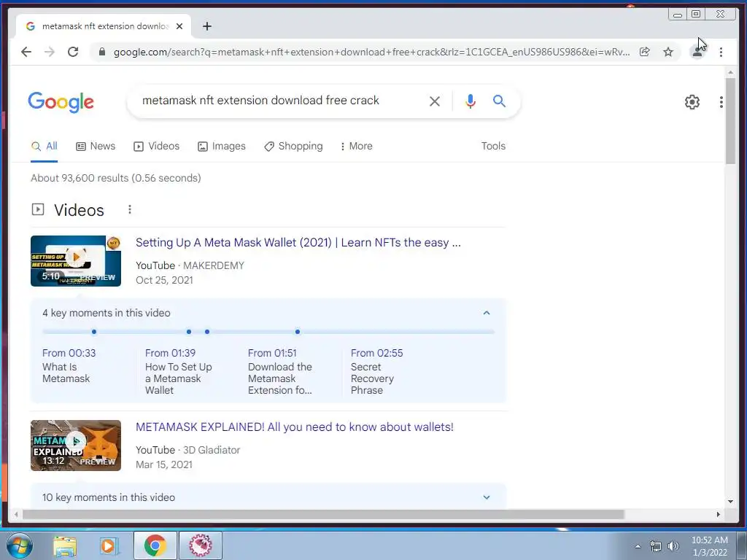This screenshot has height=560, width=747.
Task: Jump to 'From 01:39 How To Set Up'
Action: [x=179, y=371]
